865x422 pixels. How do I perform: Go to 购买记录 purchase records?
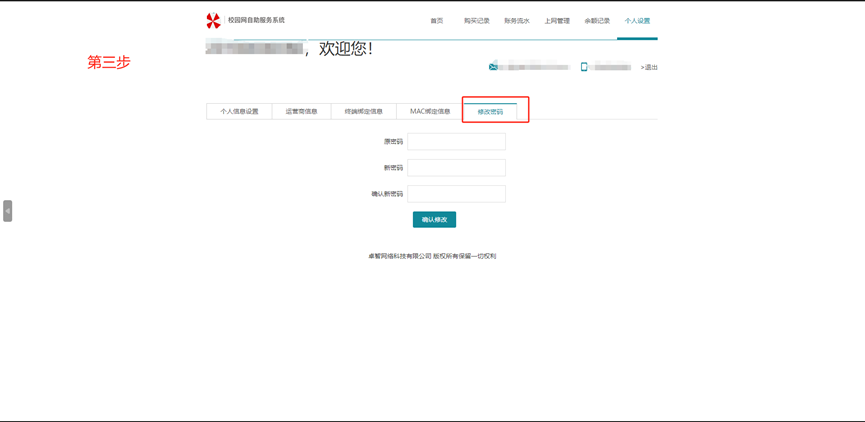tap(476, 21)
